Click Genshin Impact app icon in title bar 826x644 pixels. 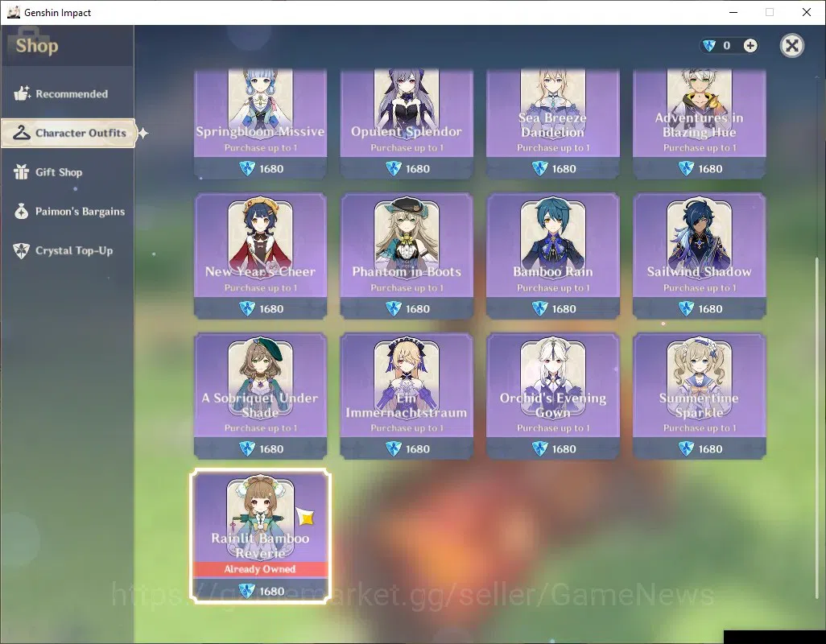[13, 12]
